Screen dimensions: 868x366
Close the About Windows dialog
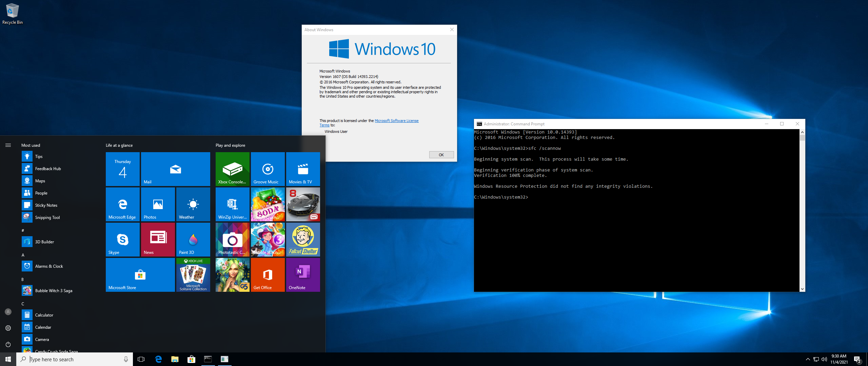point(452,30)
